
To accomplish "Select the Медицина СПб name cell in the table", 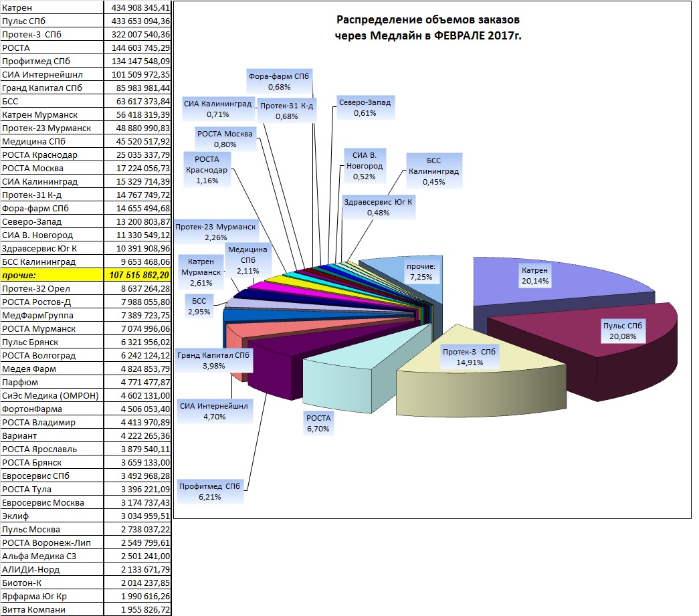I will pos(52,141).
